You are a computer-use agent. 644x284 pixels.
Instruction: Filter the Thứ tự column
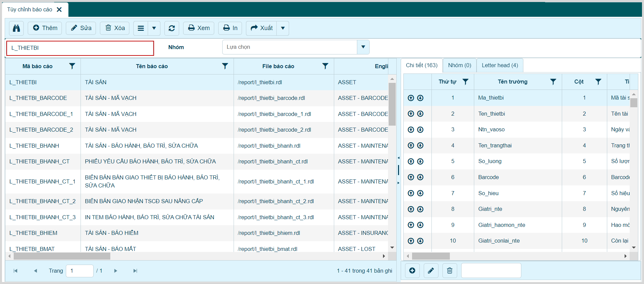point(466,82)
